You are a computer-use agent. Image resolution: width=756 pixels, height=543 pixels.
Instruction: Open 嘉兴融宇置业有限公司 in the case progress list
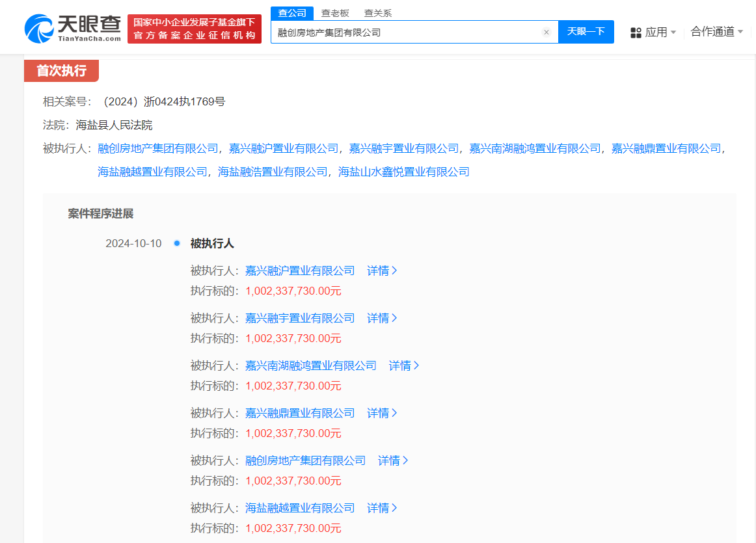(x=300, y=318)
